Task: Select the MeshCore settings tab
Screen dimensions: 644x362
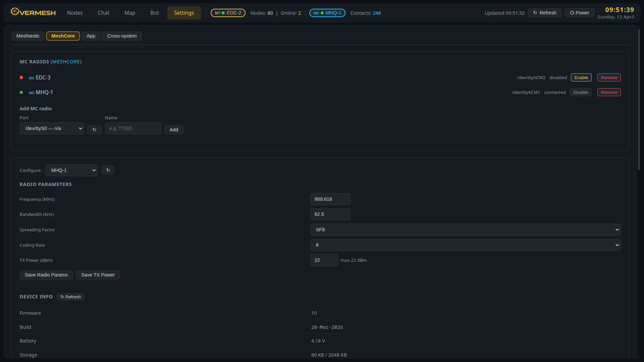Action: (63, 36)
